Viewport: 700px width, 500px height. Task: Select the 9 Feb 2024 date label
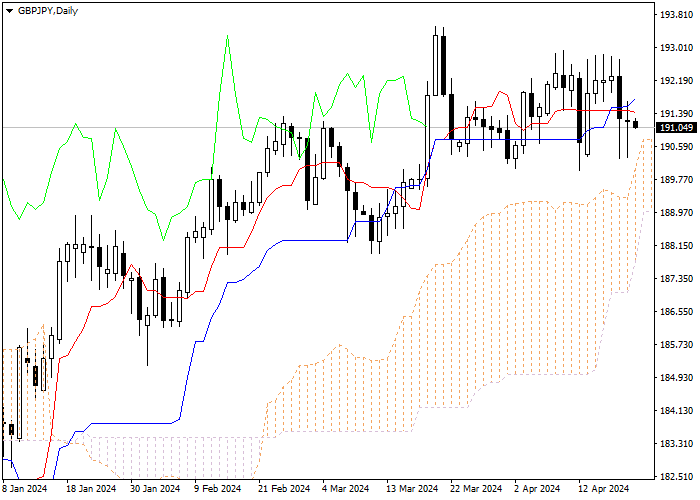pos(218,489)
